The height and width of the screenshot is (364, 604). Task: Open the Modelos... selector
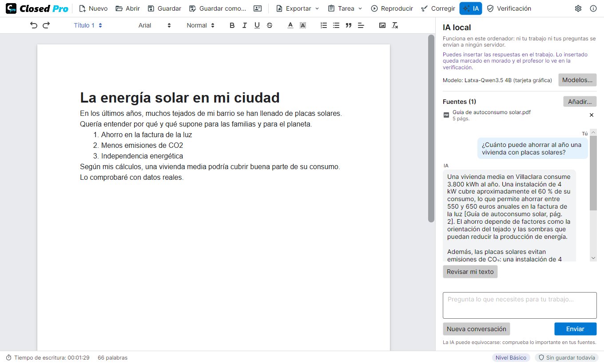(577, 80)
